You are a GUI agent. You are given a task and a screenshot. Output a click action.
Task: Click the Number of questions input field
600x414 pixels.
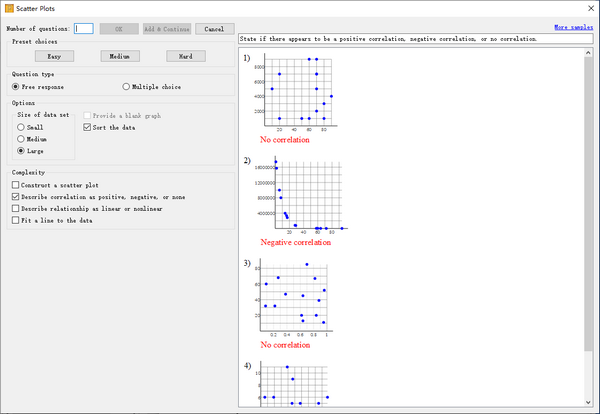point(84,29)
